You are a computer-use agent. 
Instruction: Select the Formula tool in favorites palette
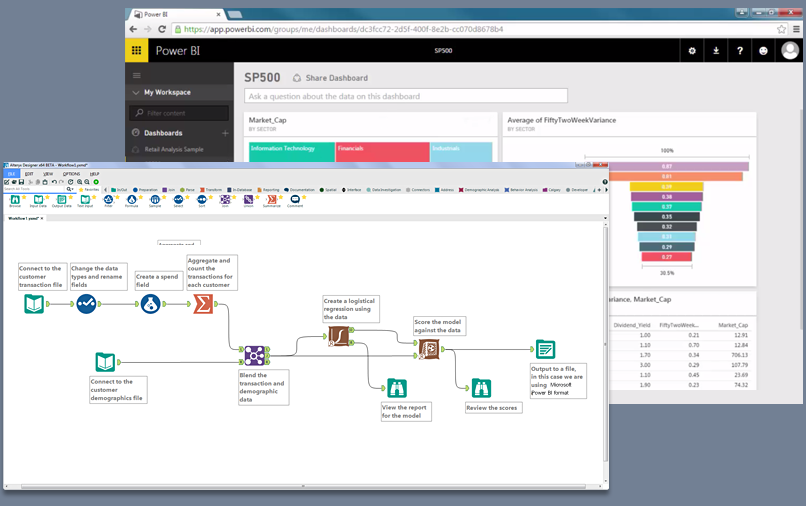[132, 200]
